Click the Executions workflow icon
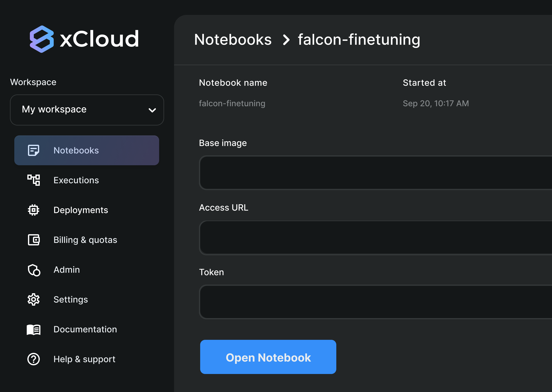 (33, 180)
